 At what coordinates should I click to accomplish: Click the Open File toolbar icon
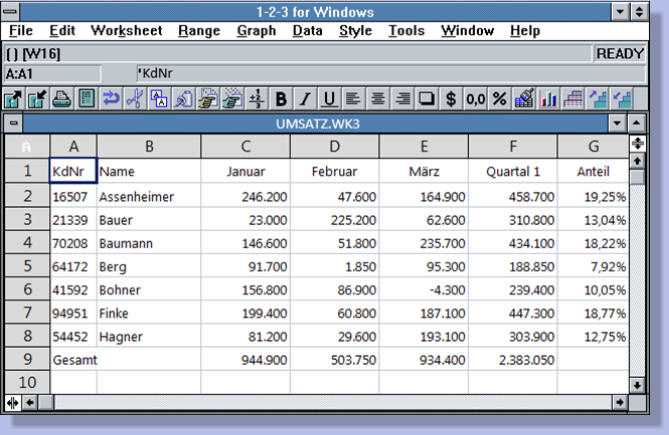13,99
